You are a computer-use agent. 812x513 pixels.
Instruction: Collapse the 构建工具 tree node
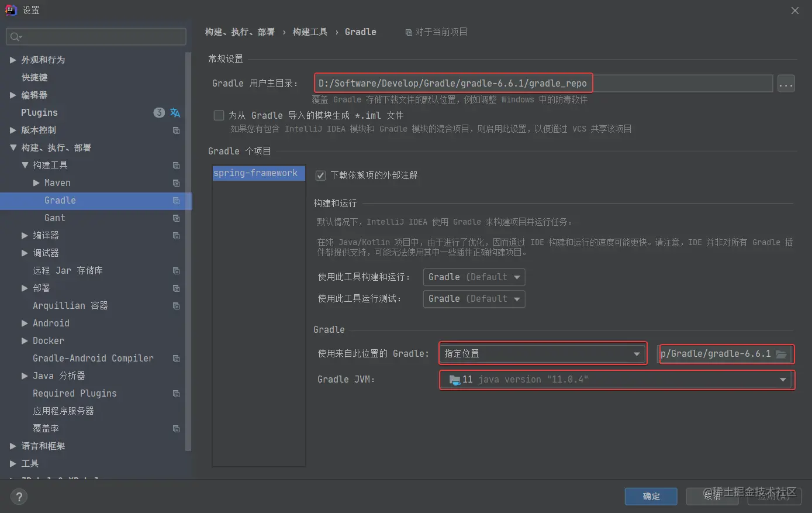coord(25,165)
